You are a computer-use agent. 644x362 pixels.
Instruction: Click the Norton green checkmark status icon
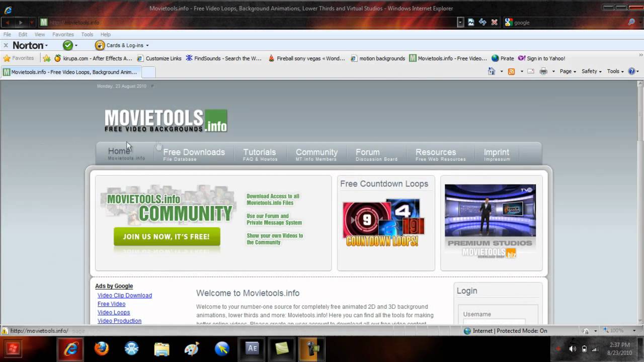(68, 45)
